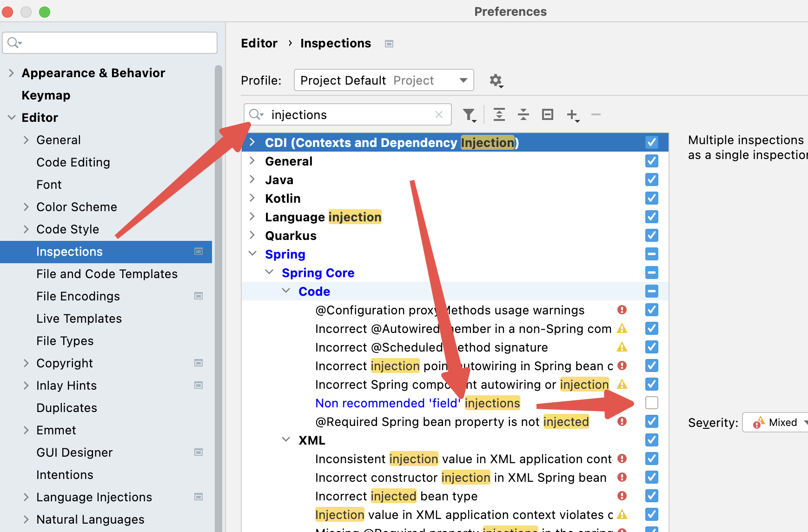Open Intentions settings page
The image size is (808, 532).
[x=65, y=475]
